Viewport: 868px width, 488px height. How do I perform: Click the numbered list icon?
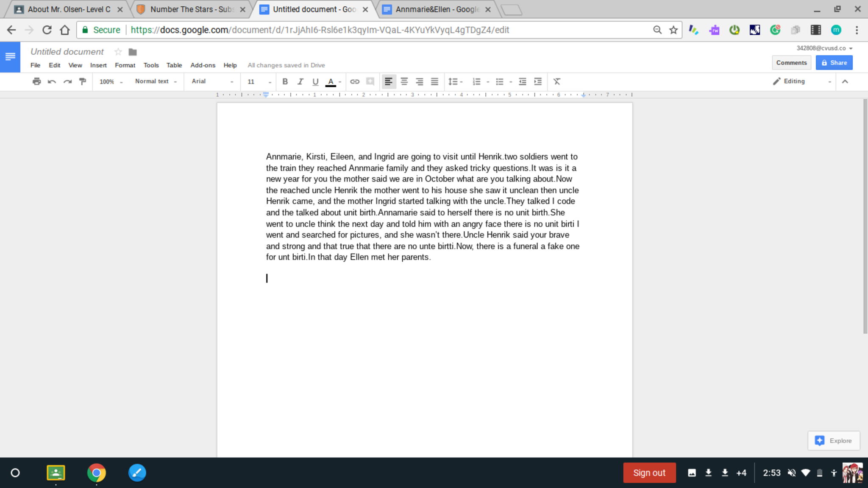476,81
